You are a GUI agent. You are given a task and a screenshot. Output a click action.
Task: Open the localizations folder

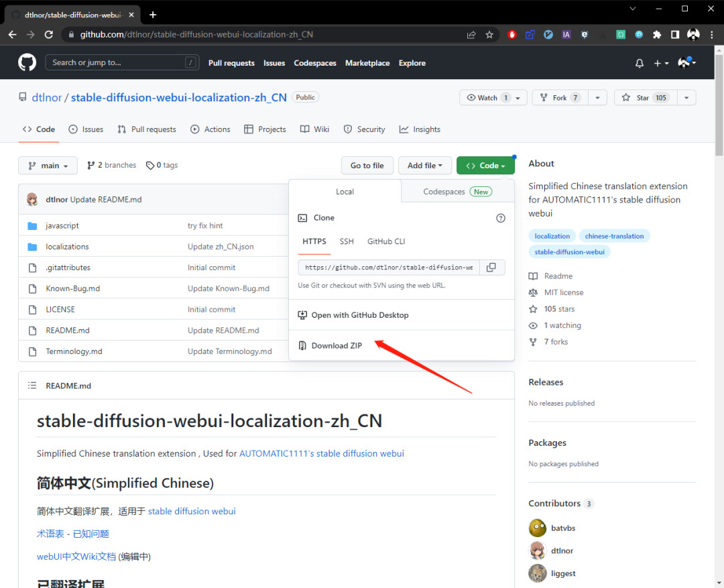(x=67, y=247)
